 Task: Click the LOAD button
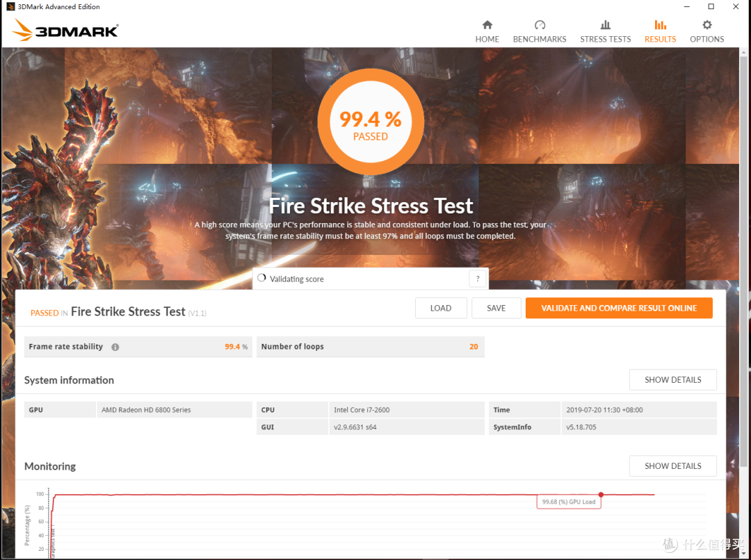coord(441,308)
